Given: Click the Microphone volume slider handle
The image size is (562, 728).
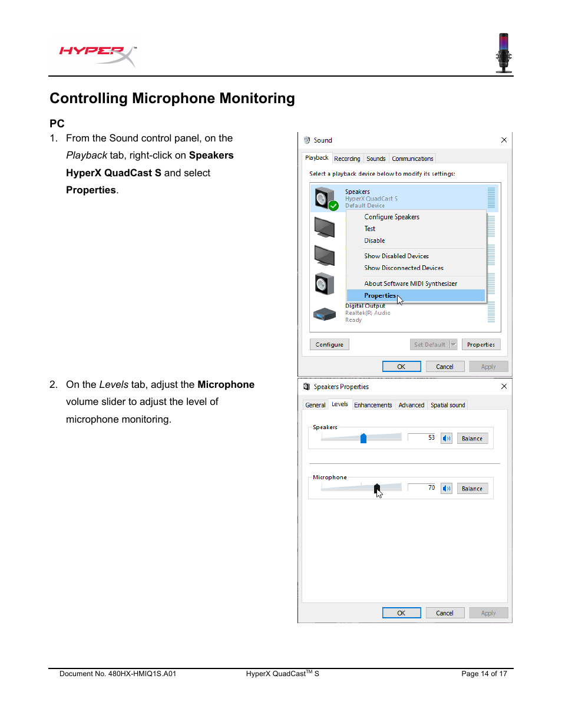Looking at the screenshot, I should (377, 488).
